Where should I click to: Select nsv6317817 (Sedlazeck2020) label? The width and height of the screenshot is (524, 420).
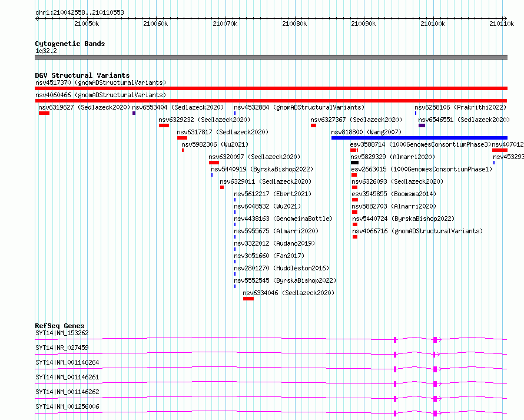tap(223, 132)
